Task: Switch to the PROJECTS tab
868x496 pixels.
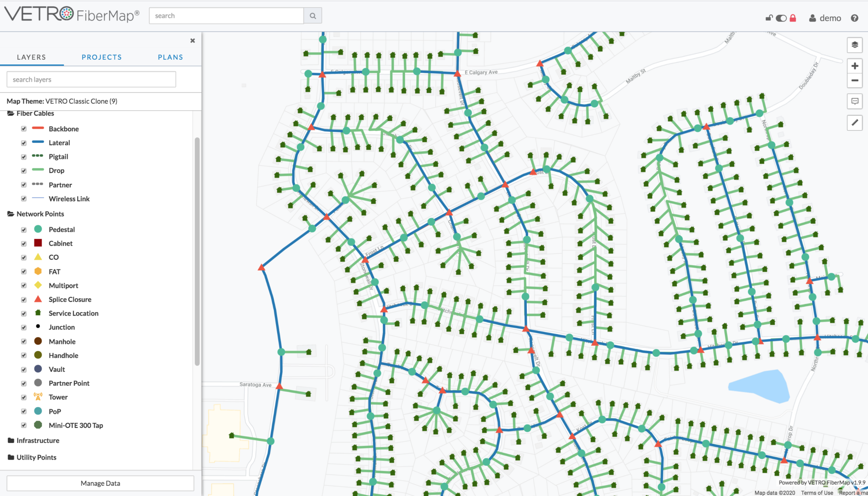Action: pyautogui.click(x=102, y=57)
